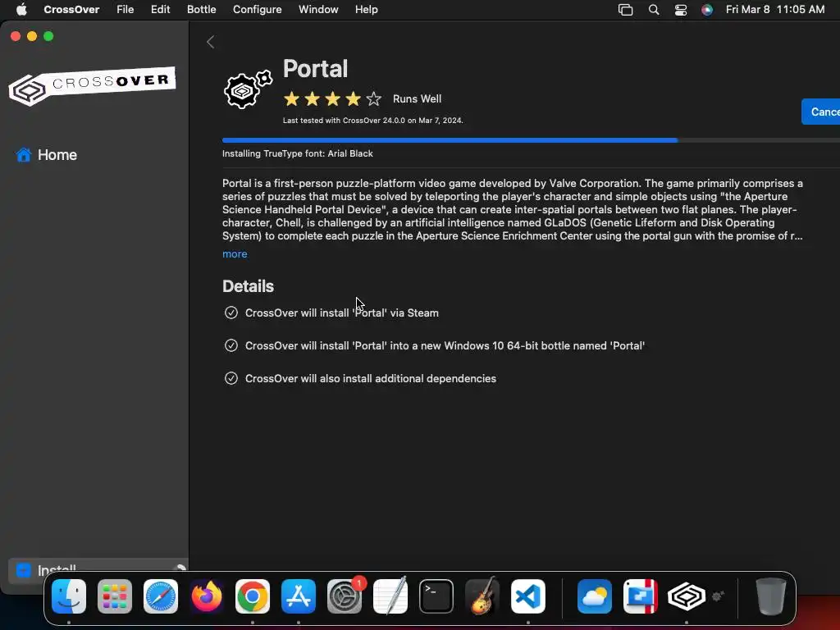Click the Portal title heading
The height and width of the screenshot is (630, 840).
315,69
